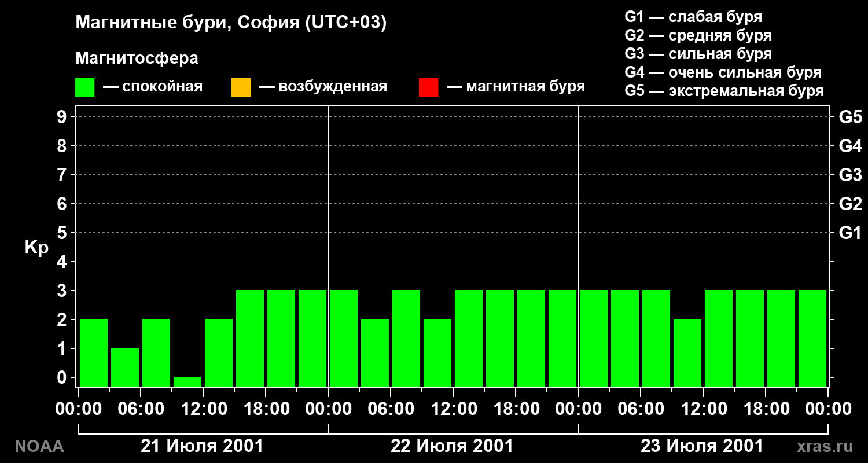Screen dimensions: 868x463
Task: Click the 'G3 — сильная буря' description
Action: [698, 54]
